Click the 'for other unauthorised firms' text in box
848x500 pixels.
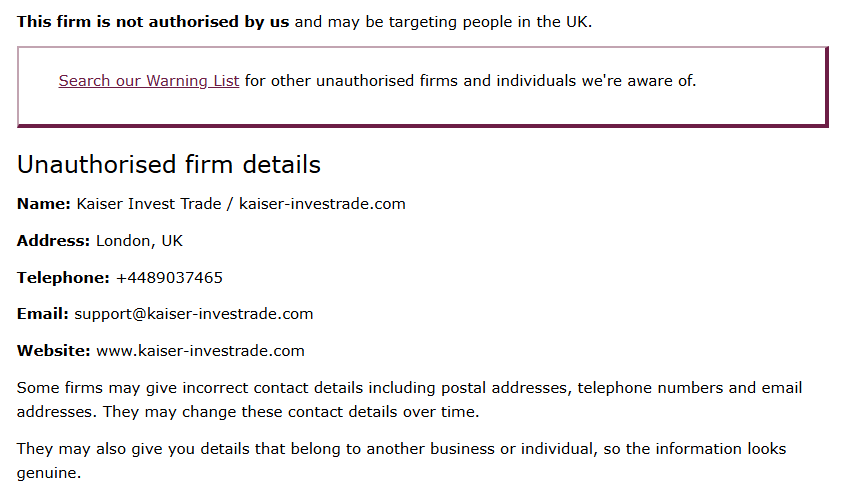[x=471, y=81]
